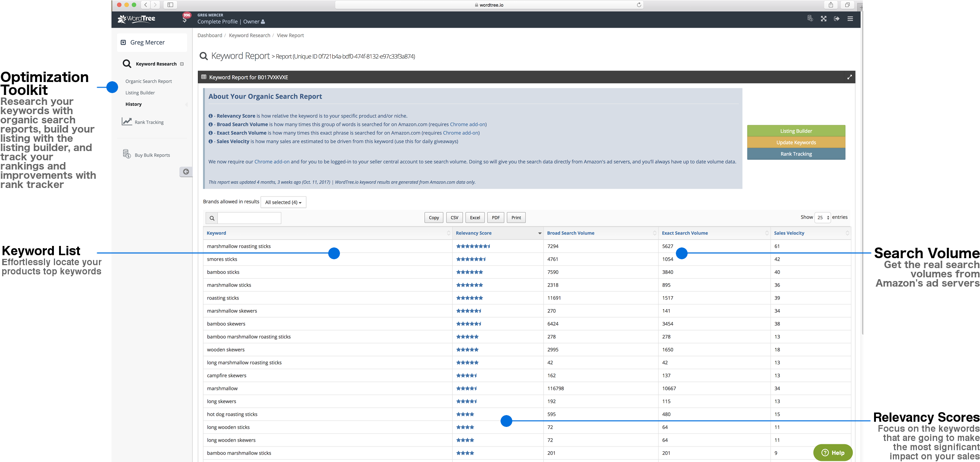Viewport: 980px width, 462px height.
Task: Open the Dashboard breadcrumb link
Action: (210, 35)
